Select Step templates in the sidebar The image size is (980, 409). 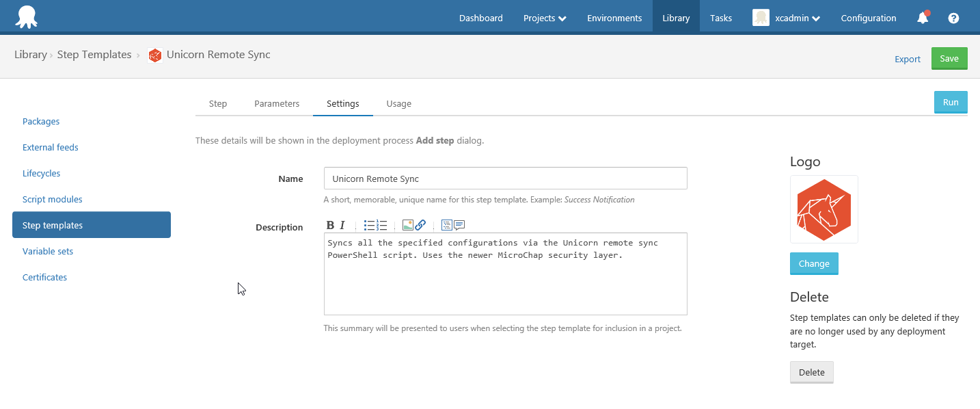coord(92,225)
